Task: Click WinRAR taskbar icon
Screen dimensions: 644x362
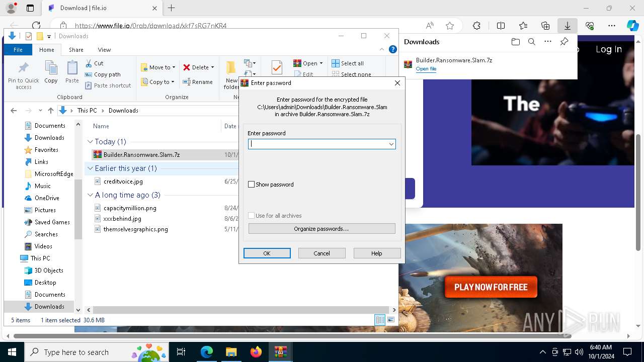Action: coord(281,352)
